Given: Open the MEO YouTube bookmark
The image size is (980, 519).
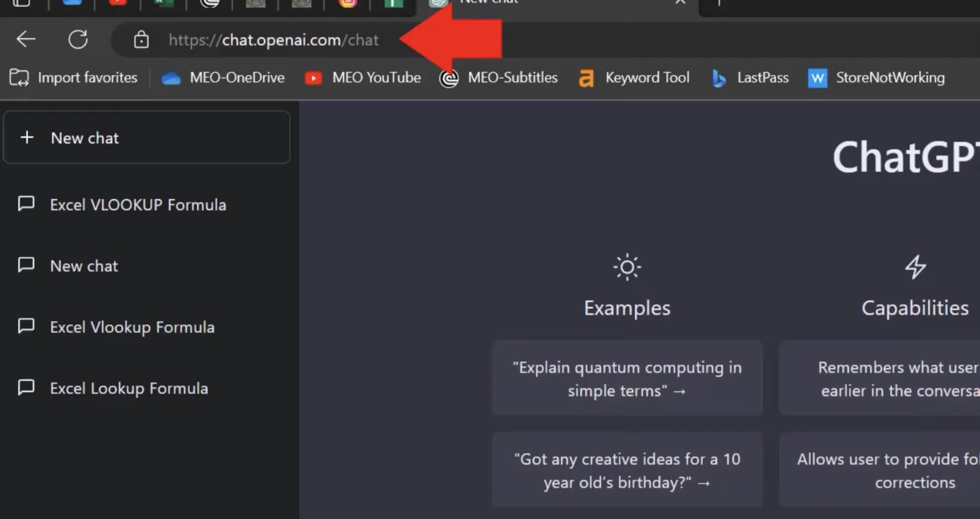Looking at the screenshot, I should pos(363,78).
